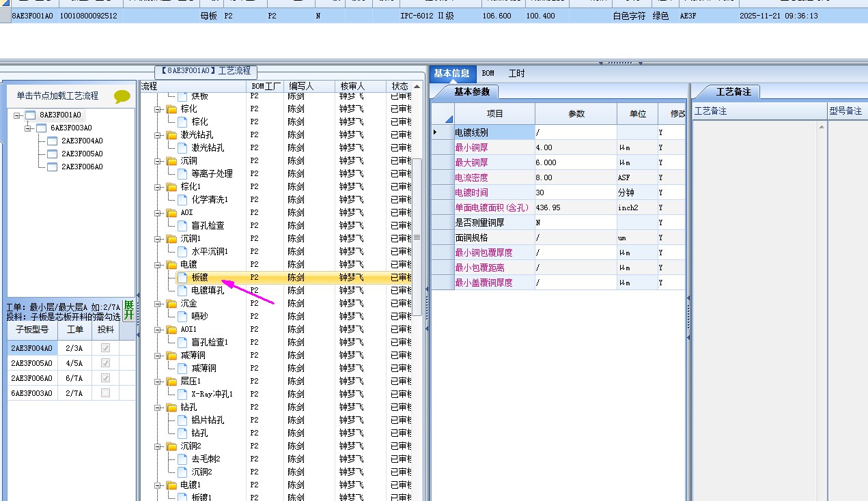Click the page icon of X-Ray冲孔1 step
This screenshot has height=501, width=868.
pyautogui.click(x=182, y=395)
